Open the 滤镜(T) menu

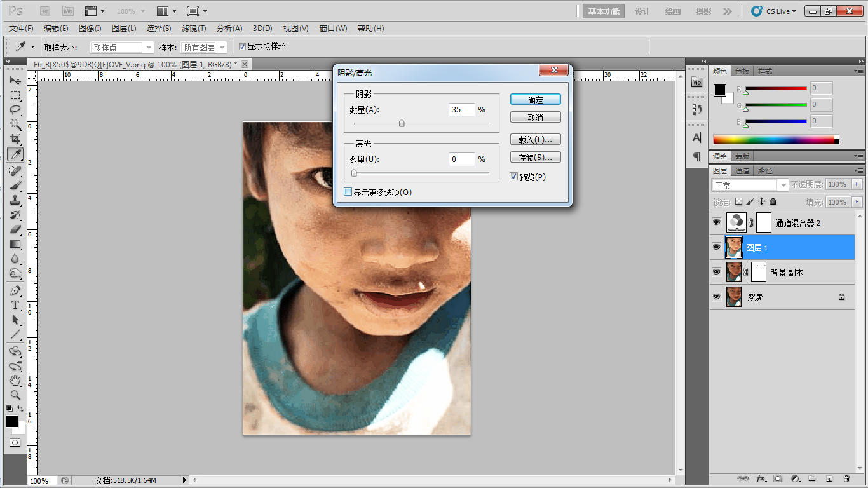click(194, 29)
